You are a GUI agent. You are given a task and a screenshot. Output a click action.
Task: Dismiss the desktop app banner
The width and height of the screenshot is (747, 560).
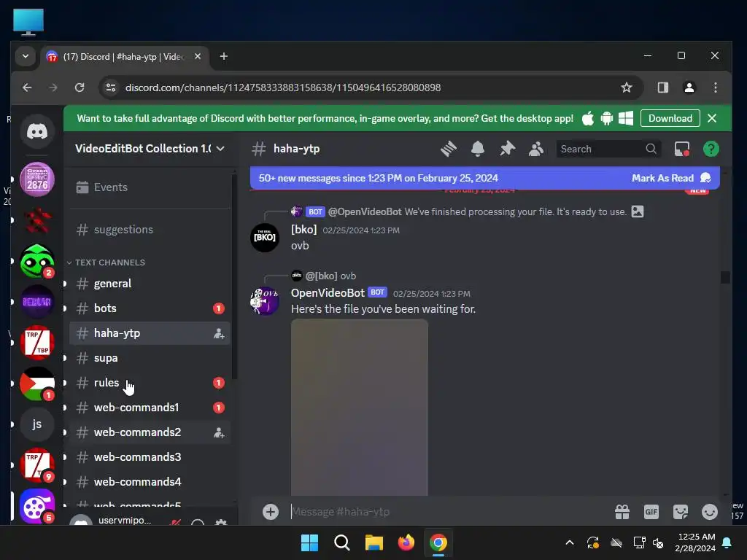click(712, 119)
